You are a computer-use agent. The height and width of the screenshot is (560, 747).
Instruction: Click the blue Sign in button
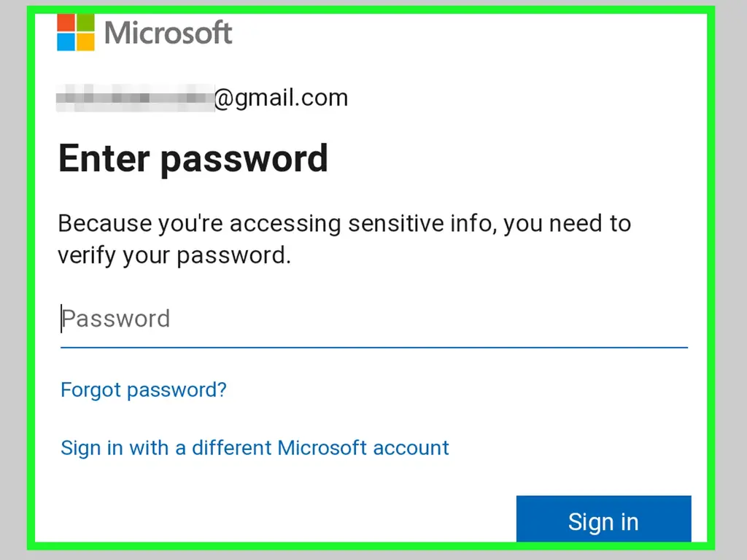[603, 518]
